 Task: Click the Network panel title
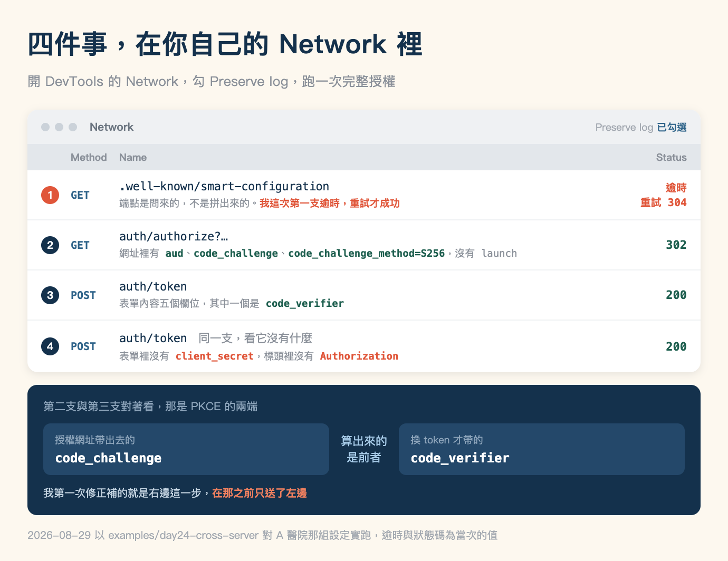coord(111,127)
